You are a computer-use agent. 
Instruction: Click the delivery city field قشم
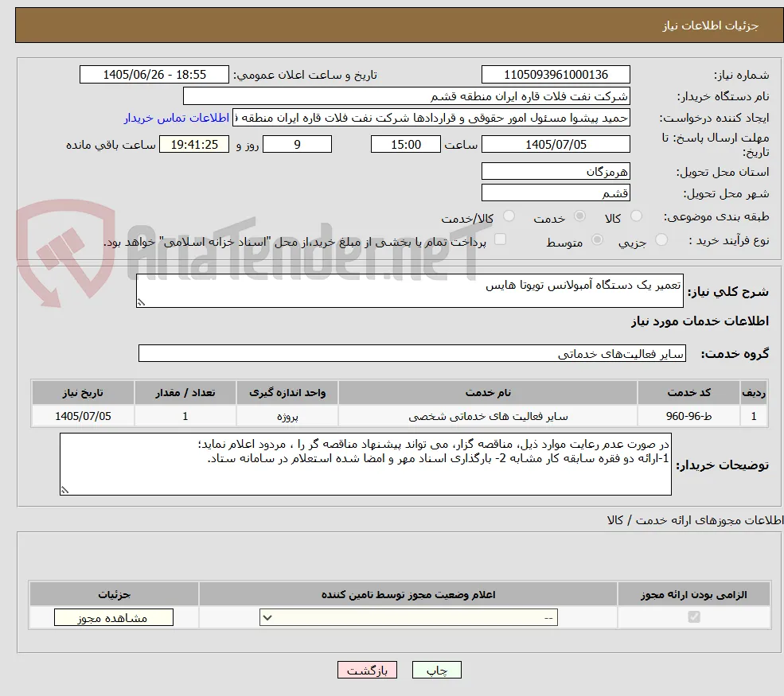coord(556,192)
